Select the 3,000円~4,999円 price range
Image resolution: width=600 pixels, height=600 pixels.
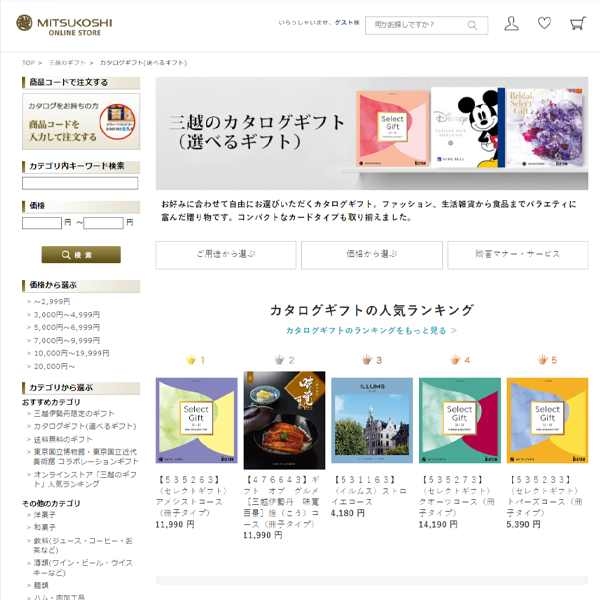click(x=67, y=315)
